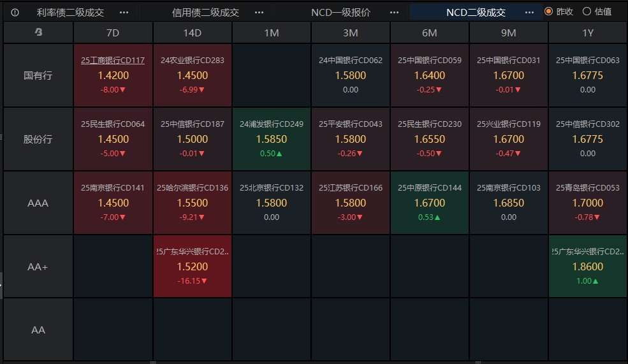Select the AAA row label
This screenshot has width=628, height=364.
[x=38, y=203]
